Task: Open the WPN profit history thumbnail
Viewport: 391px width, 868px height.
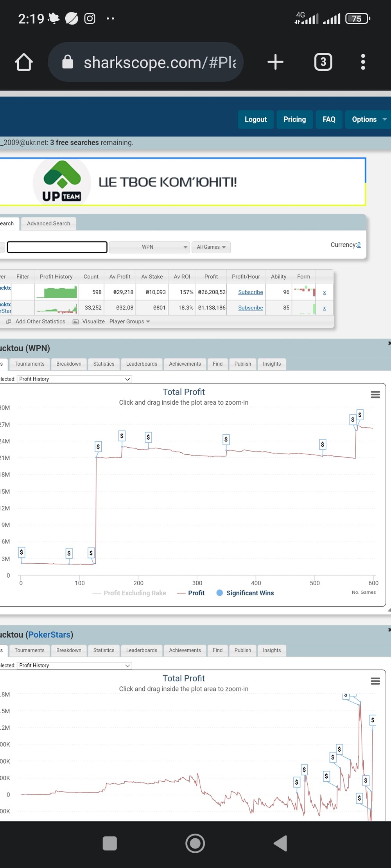Action: 56,292
